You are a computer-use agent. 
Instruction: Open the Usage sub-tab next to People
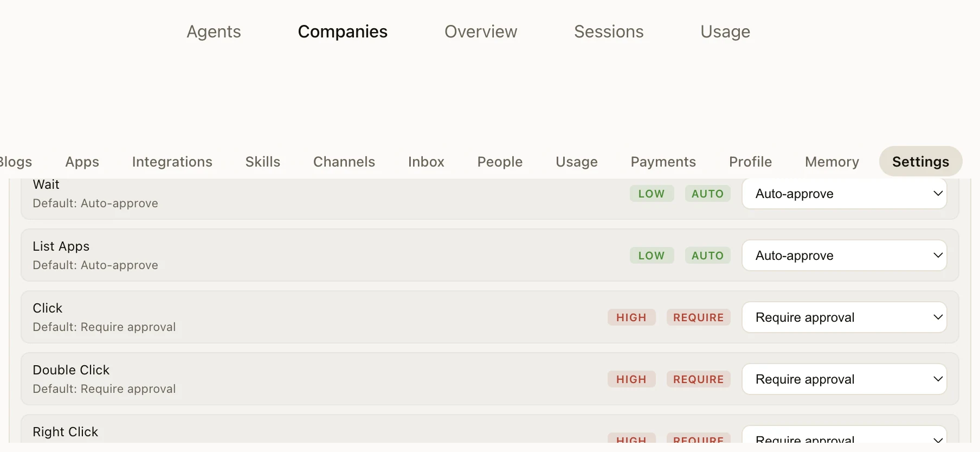pos(576,162)
